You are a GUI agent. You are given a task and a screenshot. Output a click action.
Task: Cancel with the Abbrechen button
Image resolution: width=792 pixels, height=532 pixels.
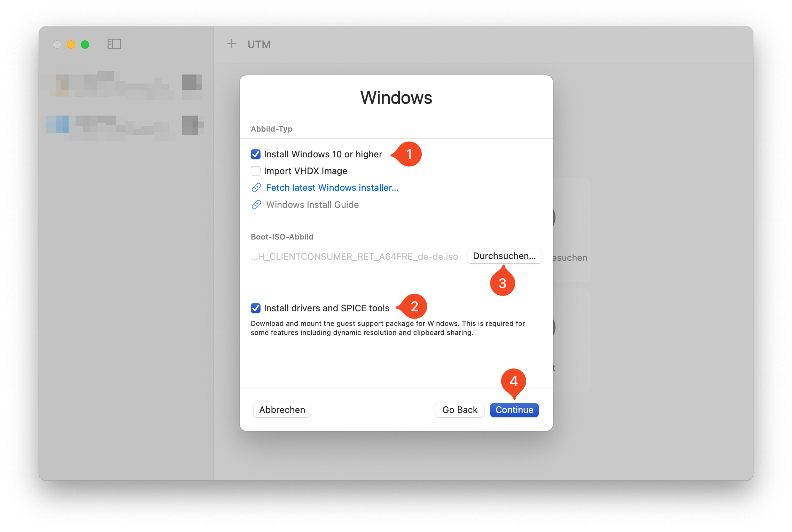point(282,410)
